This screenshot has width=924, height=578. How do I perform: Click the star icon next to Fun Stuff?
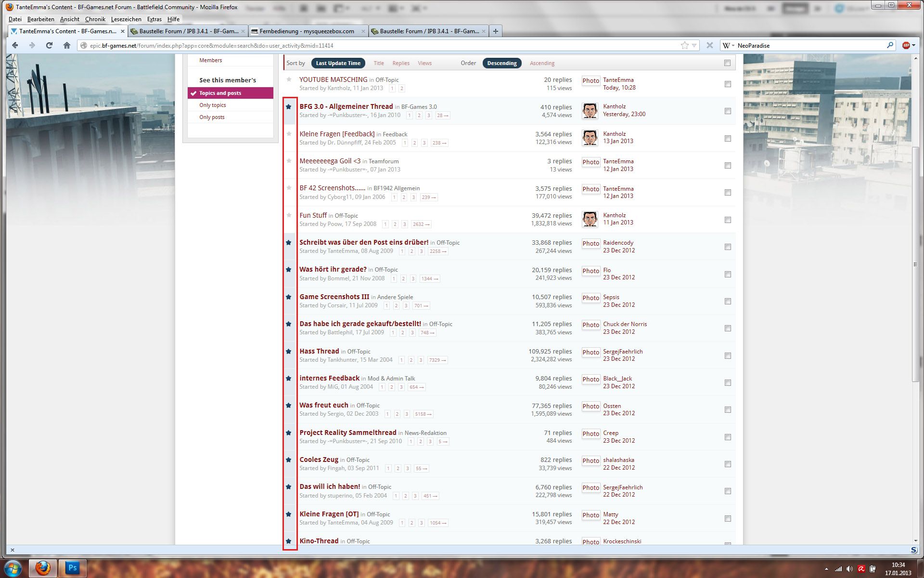(x=289, y=215)
